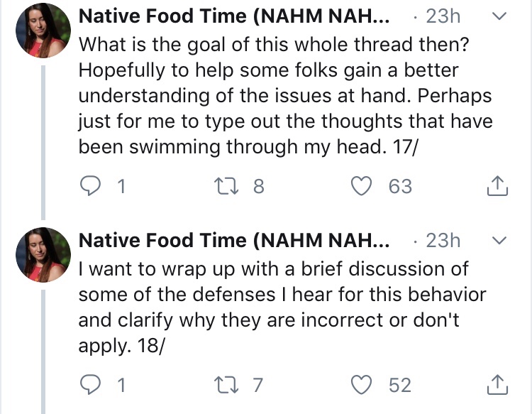532x414 pixels.
Task: Click the 23h timestamp on the 18/ tweet
Action: (443, 241)
